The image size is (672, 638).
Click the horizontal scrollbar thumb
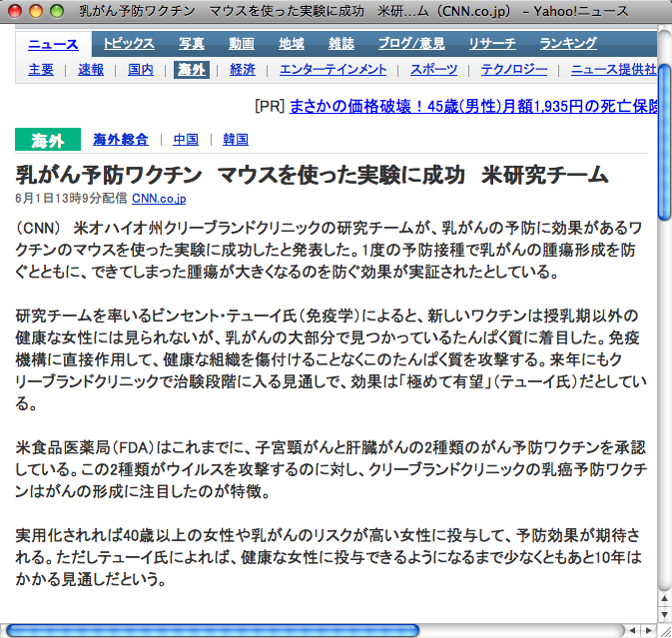pos(213,630)
